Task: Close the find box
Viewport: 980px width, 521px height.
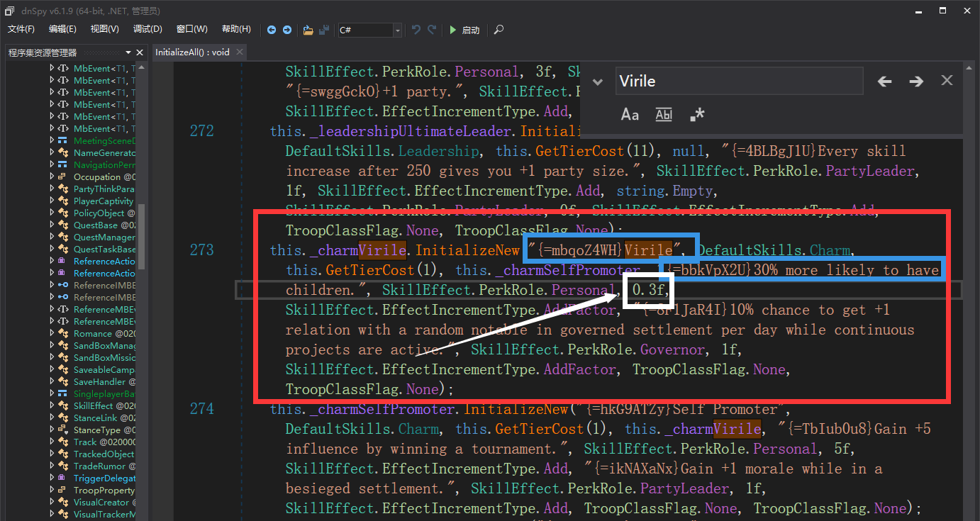Action: pos(947,81)
